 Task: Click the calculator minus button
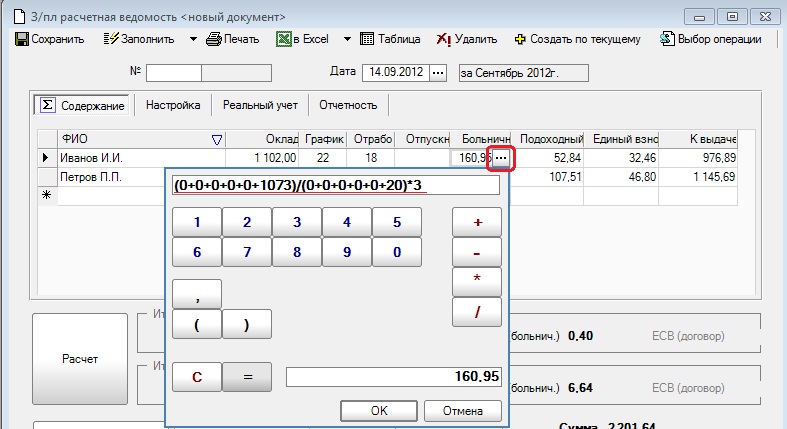(477, 252)
